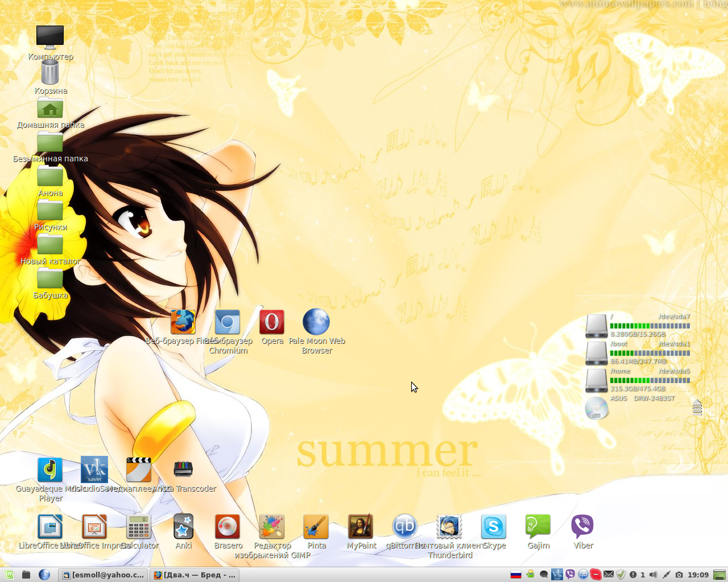The height and width of the screenshot is (582, 728).
Task: Click the "215.3GB/475.4GB" usage text
Action: 638,389
